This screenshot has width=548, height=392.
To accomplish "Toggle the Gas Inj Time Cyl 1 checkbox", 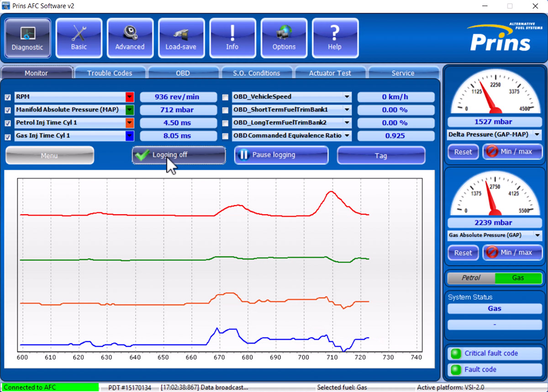I will [8, 137].
